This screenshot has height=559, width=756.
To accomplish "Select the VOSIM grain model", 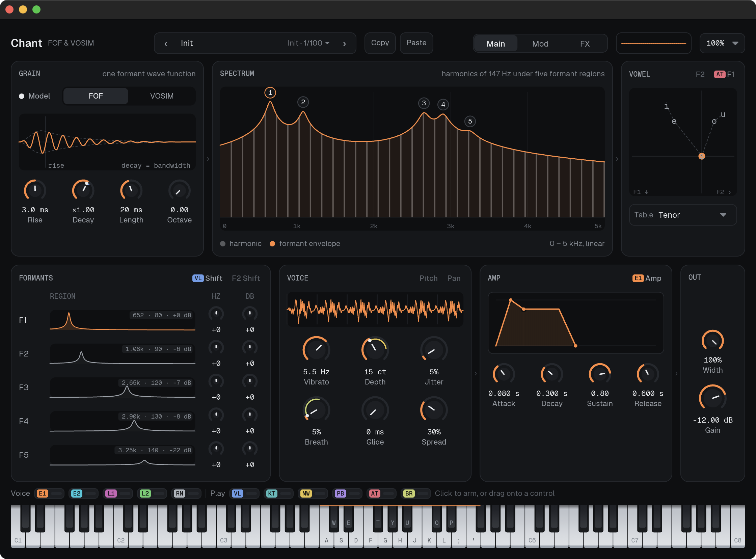I will point(162,96).
